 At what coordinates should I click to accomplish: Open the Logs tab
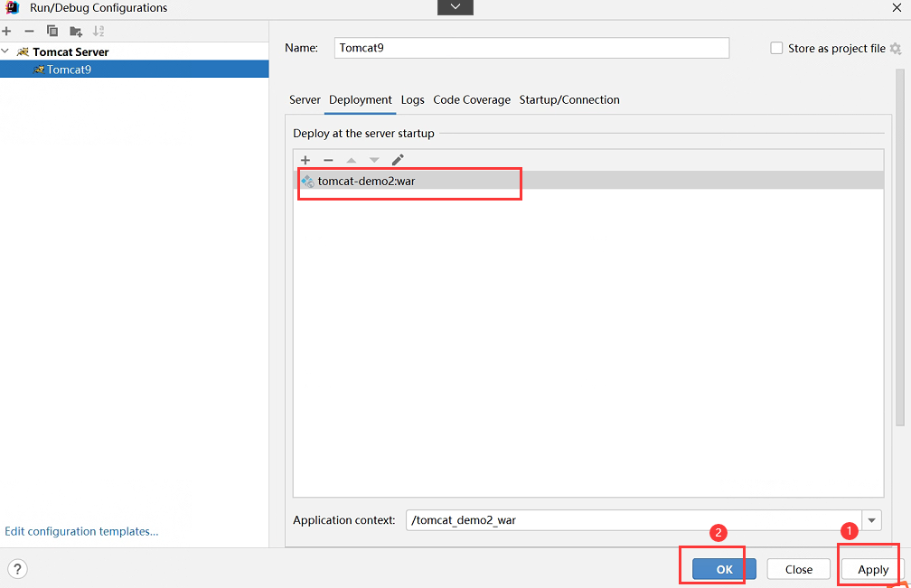[412, 100]
